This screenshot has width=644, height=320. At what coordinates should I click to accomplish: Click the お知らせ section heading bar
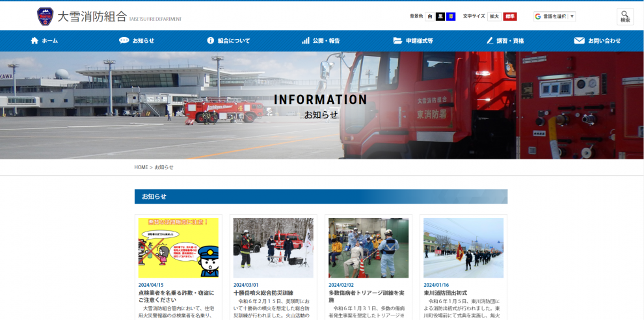(321, 196)
